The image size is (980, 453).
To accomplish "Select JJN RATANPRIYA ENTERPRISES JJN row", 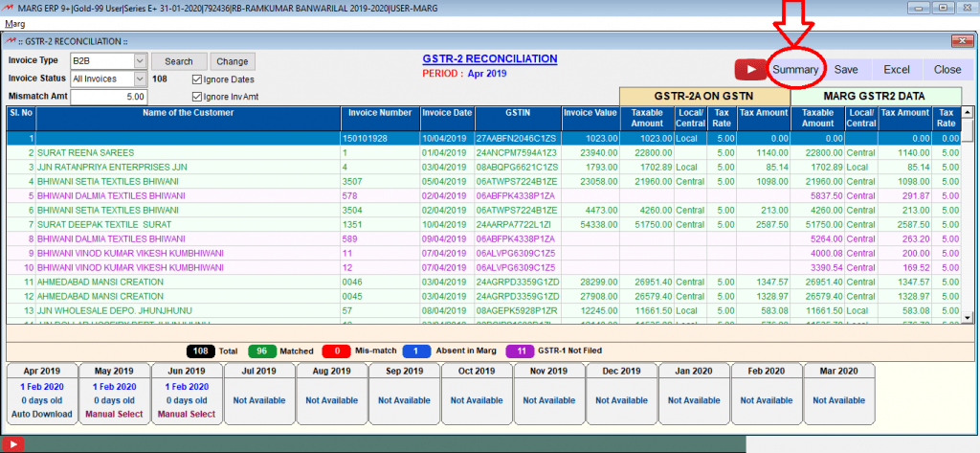I will click(484, 167).
